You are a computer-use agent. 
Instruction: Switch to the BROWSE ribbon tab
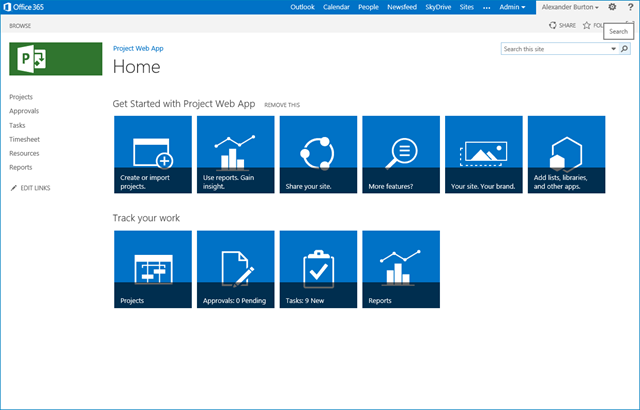point(20,26)
